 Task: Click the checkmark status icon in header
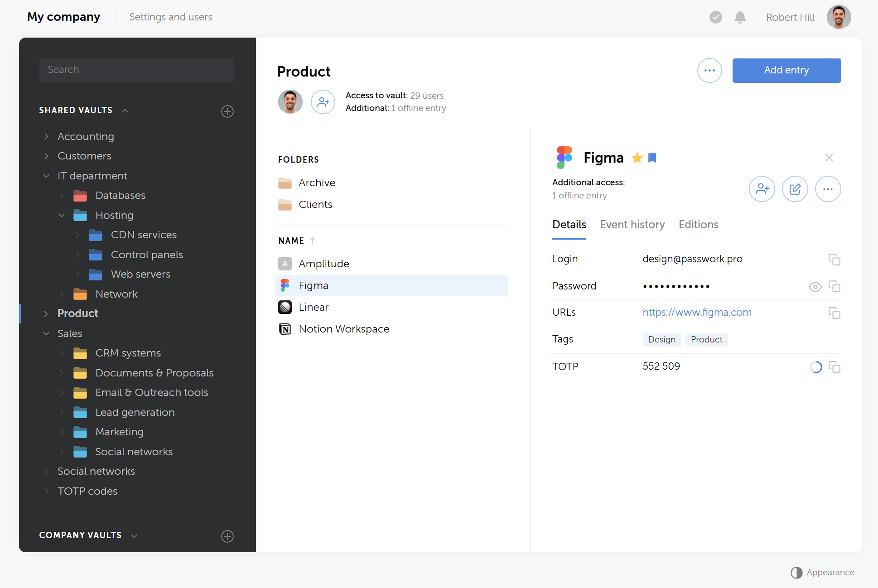pyautogui.click(x=715, y=17)
